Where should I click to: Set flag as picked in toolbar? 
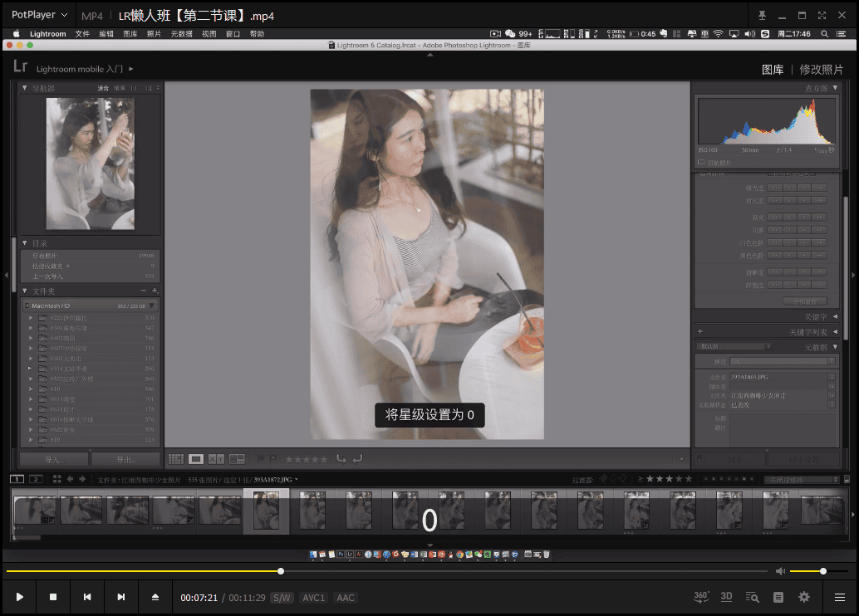coord(261,459)
